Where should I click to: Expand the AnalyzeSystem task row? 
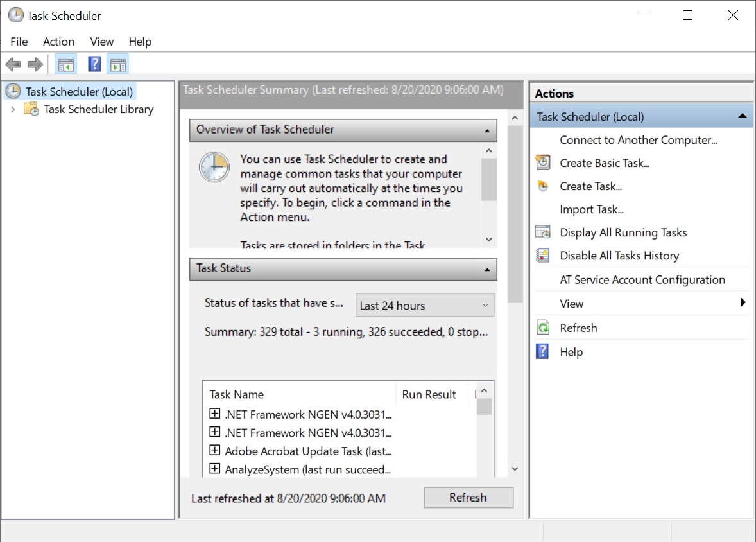215,469
